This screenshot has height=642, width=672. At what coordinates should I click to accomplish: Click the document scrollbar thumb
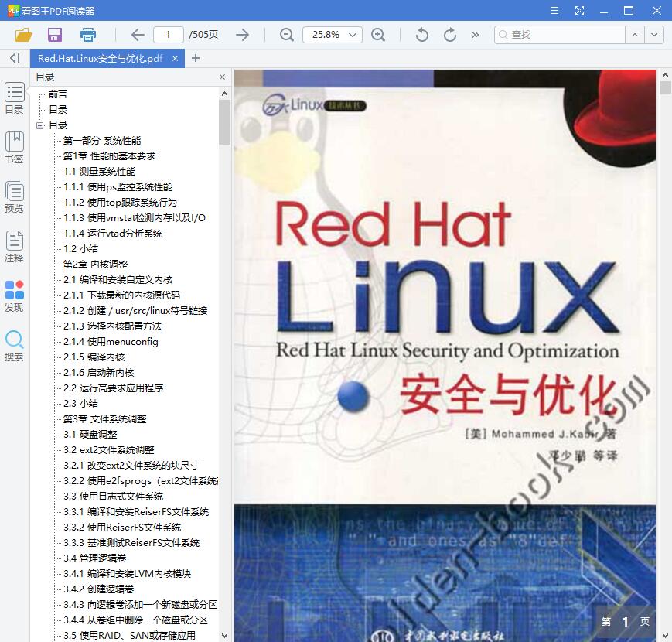click(x=665, y=88)
